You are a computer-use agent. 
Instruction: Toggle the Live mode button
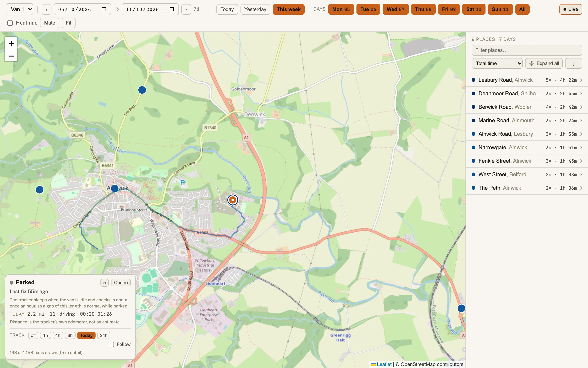tap(570, 9)
